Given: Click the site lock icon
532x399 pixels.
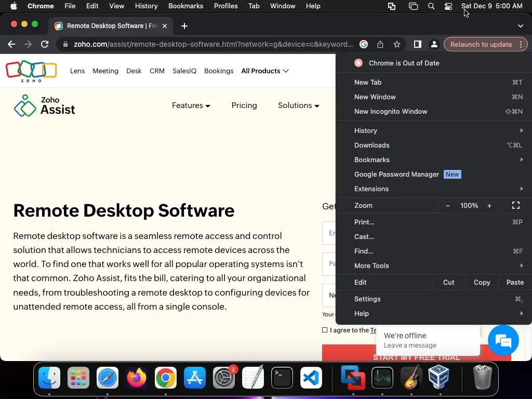Looking at the screenshot, I should coord(65,45).
